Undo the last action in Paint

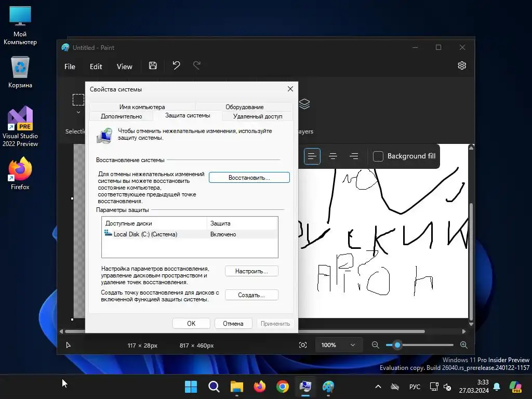point(176,65)
